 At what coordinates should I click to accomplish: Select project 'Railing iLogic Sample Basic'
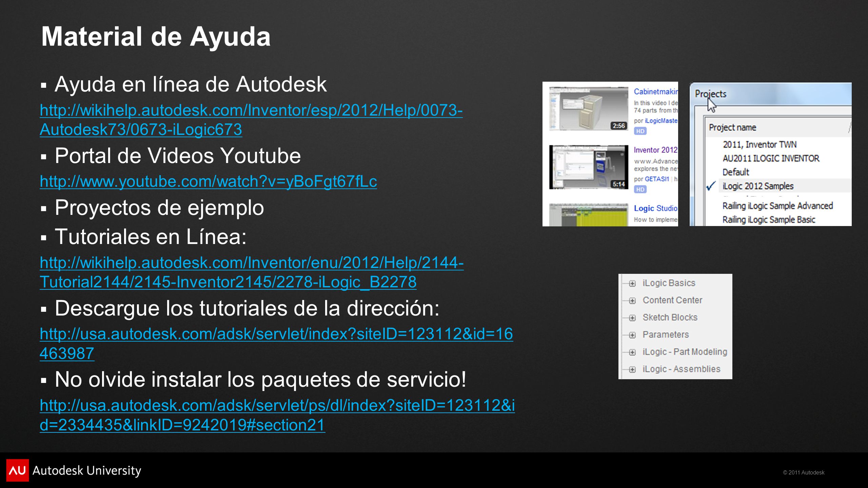tap(769, 220)
